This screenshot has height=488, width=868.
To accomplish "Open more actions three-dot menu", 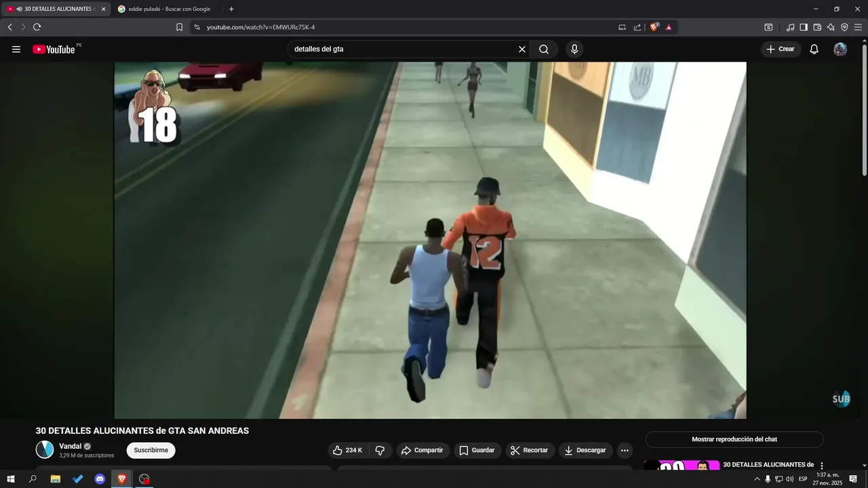I will [625, 450].
